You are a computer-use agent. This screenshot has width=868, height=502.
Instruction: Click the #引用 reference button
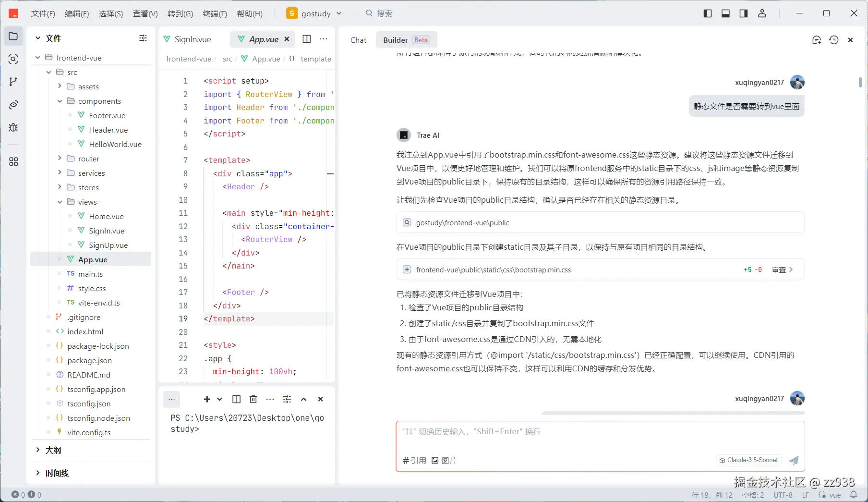(x=414, y=460)
